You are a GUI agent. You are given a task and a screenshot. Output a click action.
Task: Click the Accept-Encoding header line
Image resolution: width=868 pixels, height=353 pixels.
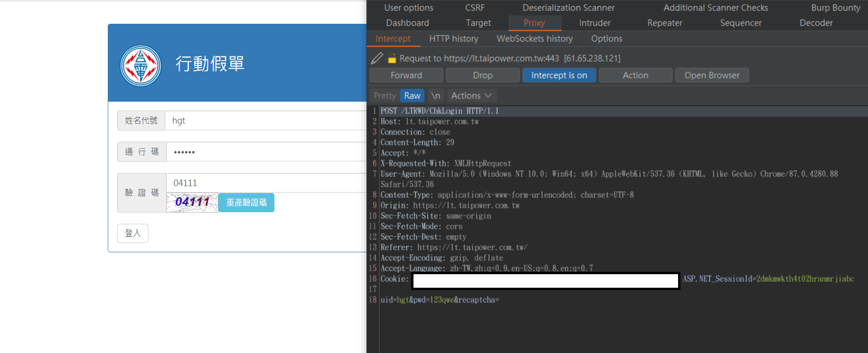point(442,258)
